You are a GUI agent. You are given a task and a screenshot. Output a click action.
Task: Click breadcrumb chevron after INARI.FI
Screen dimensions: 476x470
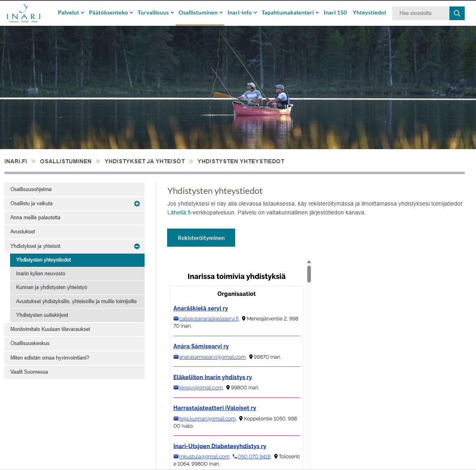coord(33,161)
